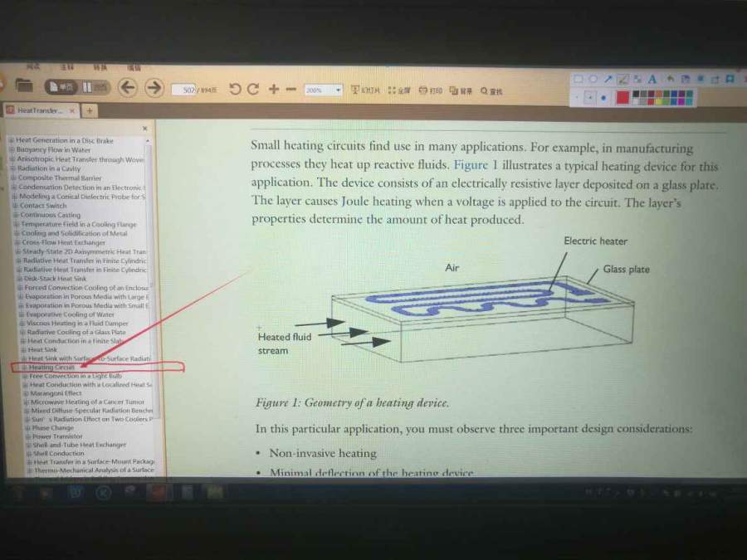747x560 pixels.
Task: Click the large red current color swatch
Action: pos(622,98)
